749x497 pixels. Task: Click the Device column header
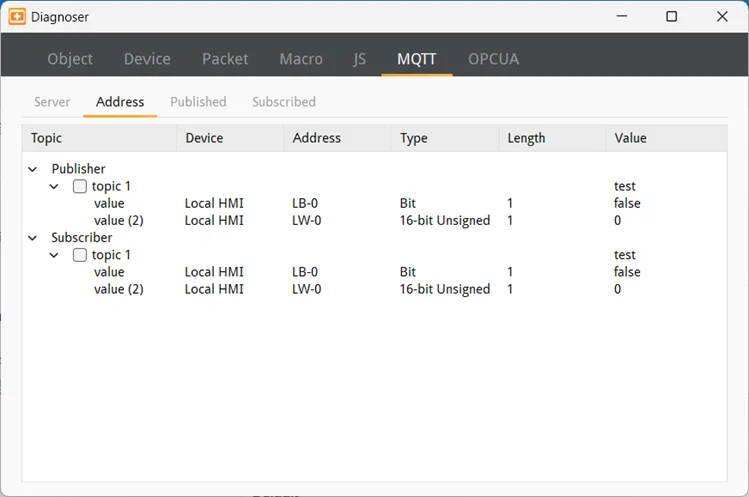(x=230, y=138)
